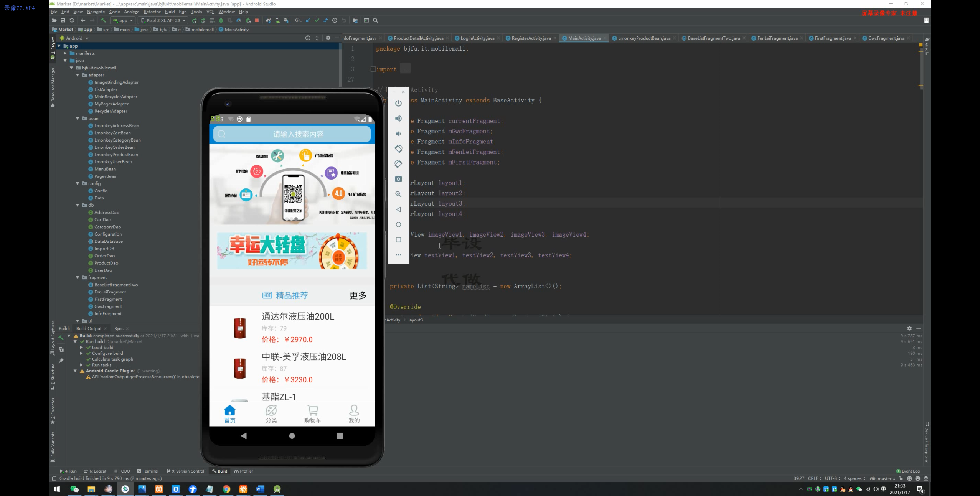Switch to LoginActivity.java tab
Screen dimensions: 980x496
pos(477,38)
